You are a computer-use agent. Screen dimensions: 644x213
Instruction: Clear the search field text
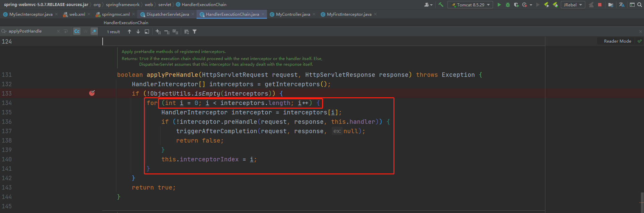click(58, 31)
